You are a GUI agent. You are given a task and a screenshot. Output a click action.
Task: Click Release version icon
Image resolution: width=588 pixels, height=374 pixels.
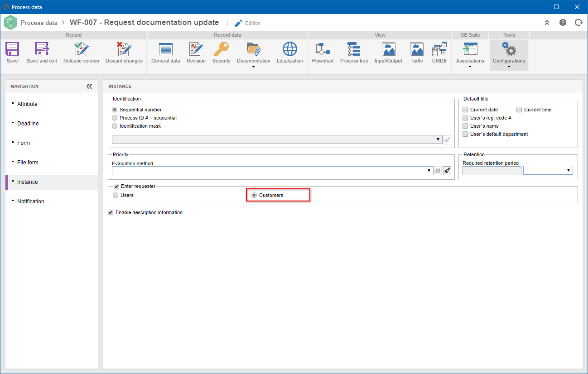coord(81,49)
